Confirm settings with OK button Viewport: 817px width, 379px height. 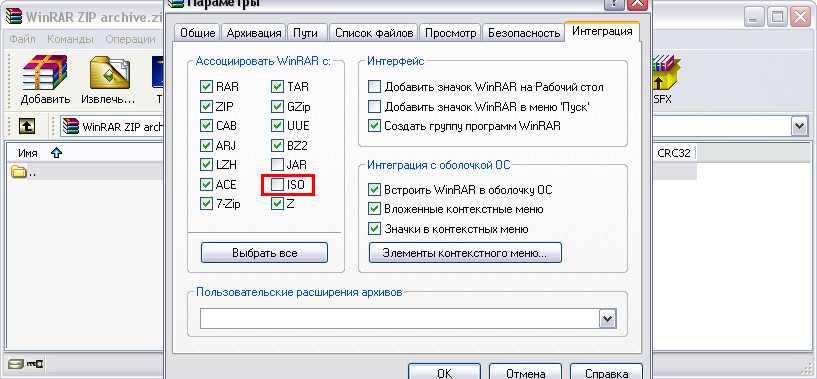tap(444, 373)
